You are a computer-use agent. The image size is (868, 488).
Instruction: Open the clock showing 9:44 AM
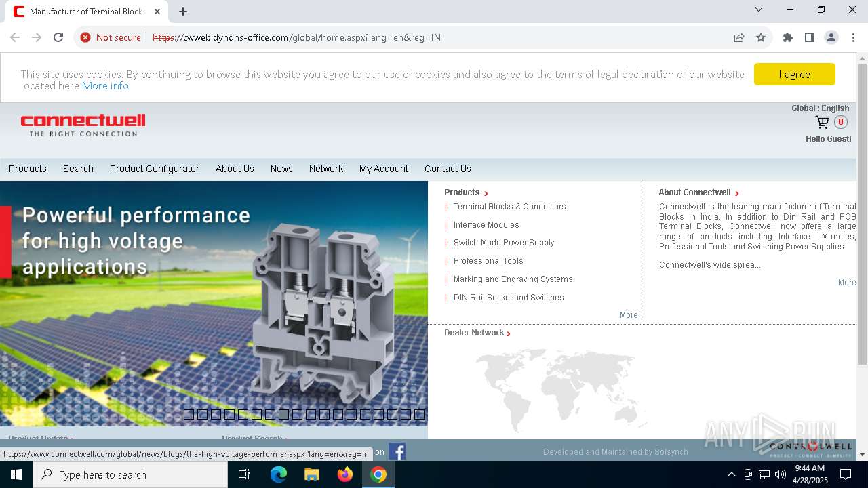(810, 474)
